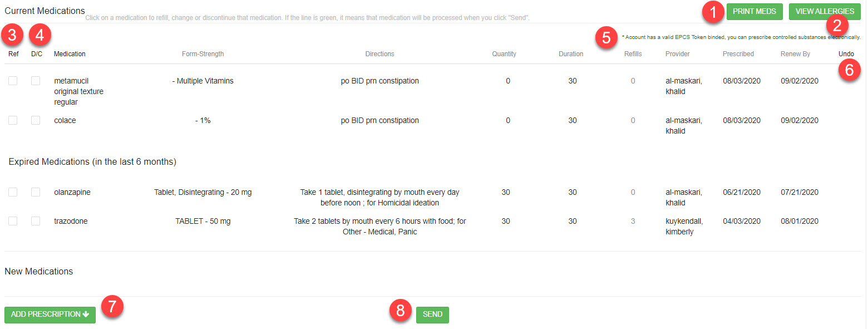The width and height of the screenshot is (868, 329).
Task: Click the Refills column header
Action: 633,53
